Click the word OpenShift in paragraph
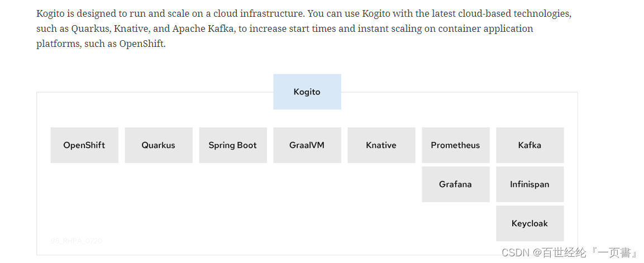This screenshot has width=644, height=263. (x=142, y=44)
